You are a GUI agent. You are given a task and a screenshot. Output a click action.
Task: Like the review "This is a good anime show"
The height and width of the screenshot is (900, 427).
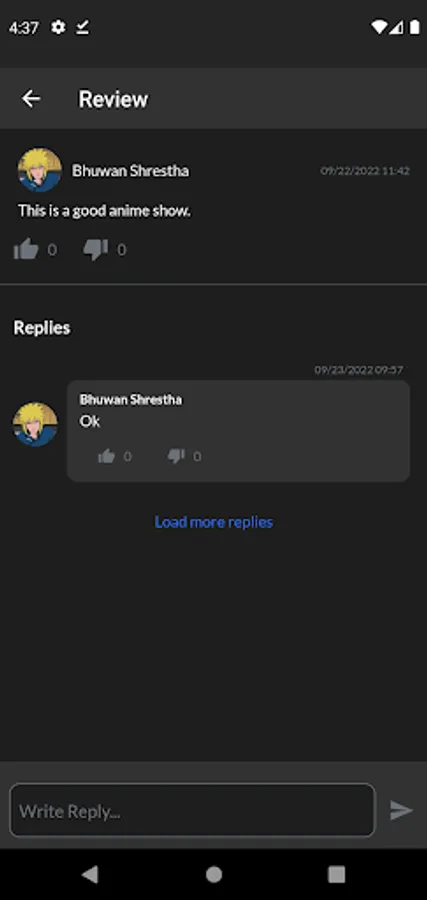click(x=26, y=249)
